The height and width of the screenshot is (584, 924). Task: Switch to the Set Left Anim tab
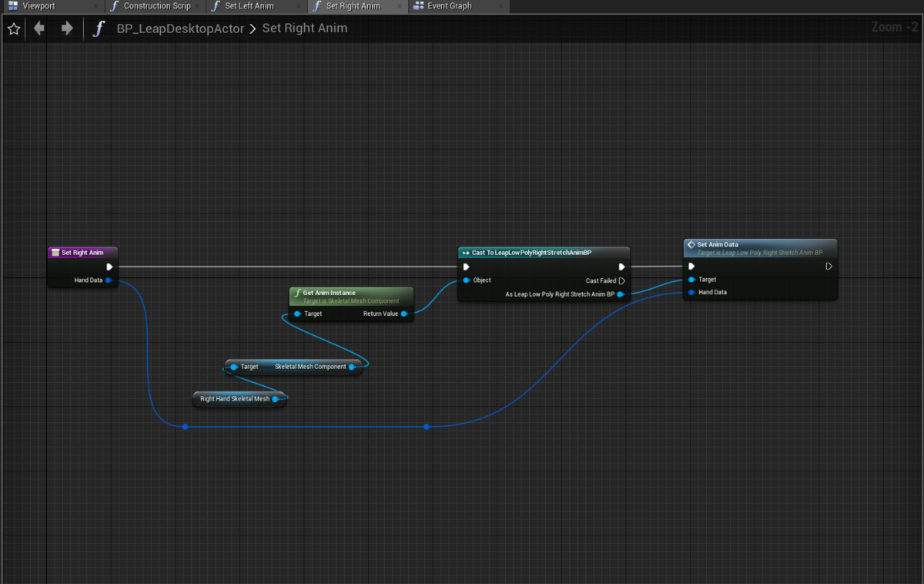click(x=249, y=6)
